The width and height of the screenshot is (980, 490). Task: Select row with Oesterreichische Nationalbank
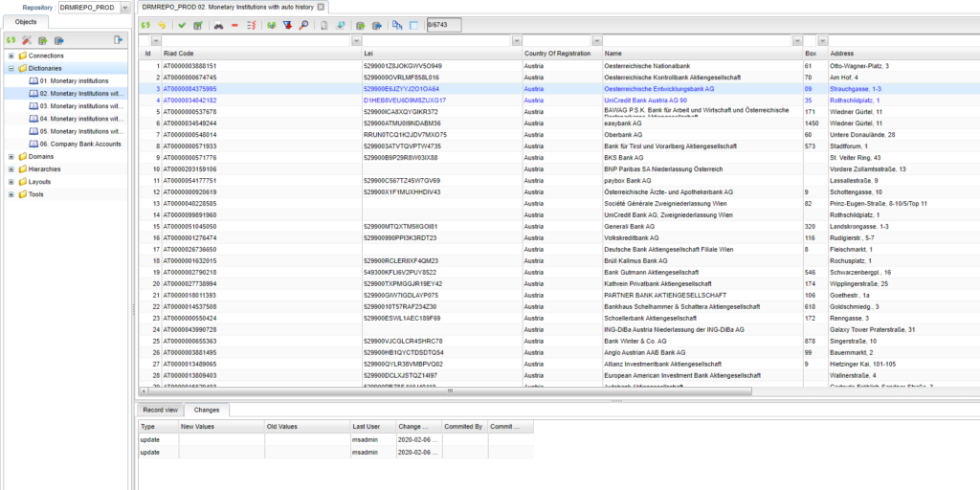click(x=558, y=66)
